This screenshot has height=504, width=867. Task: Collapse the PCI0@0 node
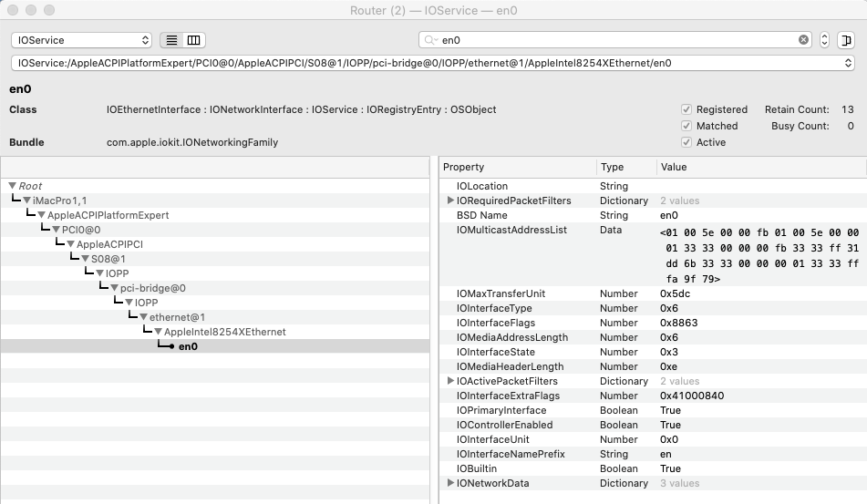(x=56, y=230)
